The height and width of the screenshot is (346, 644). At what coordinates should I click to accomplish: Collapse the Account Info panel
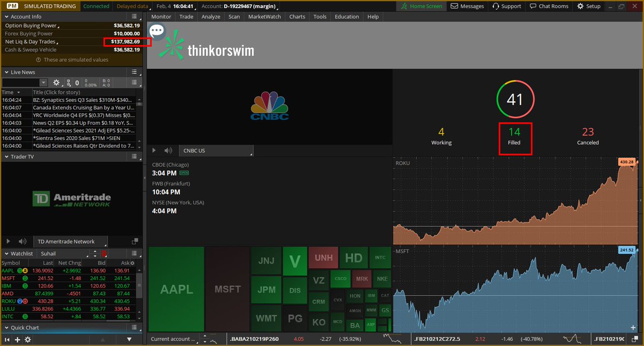tap(6, 17)
